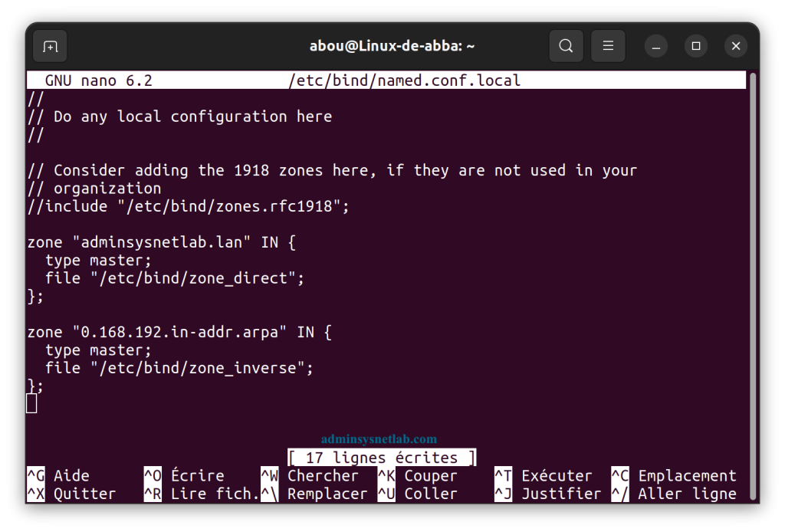
Task: Click the terminal search magnifier icon
Action: [566, 46]
